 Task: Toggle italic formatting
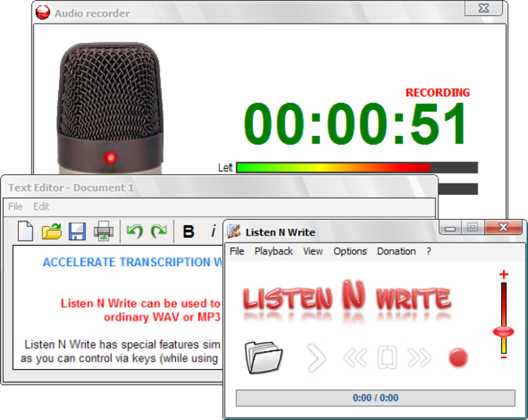(x=213, y=232)
